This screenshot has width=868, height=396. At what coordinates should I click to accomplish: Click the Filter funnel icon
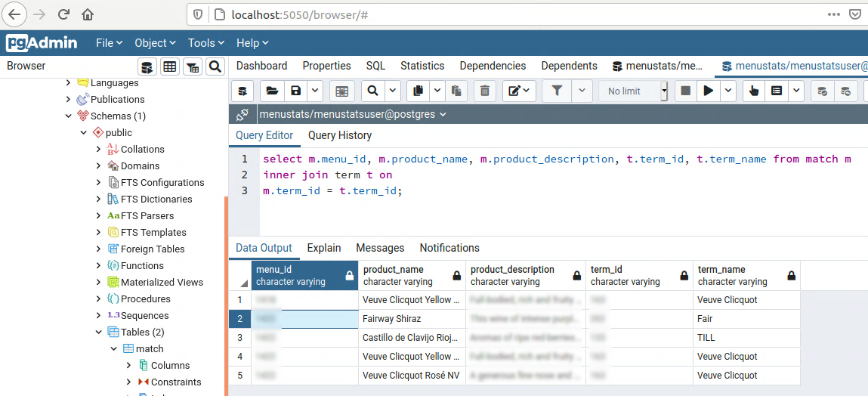558,91
